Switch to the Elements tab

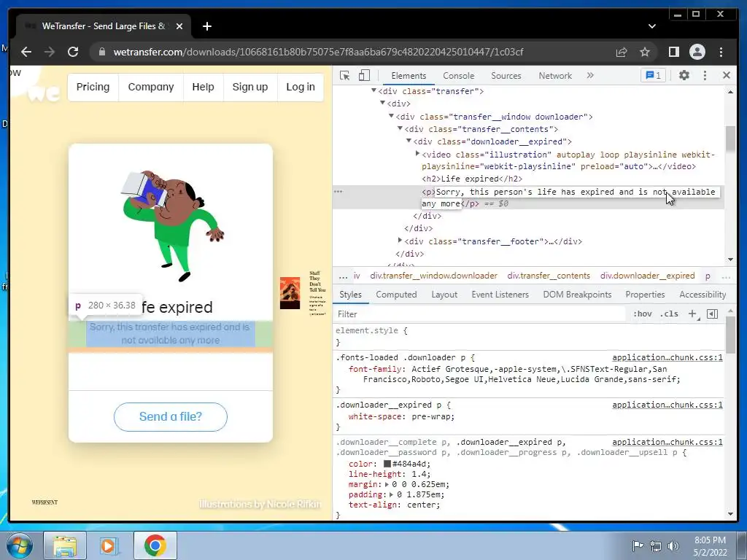(409, 76)
